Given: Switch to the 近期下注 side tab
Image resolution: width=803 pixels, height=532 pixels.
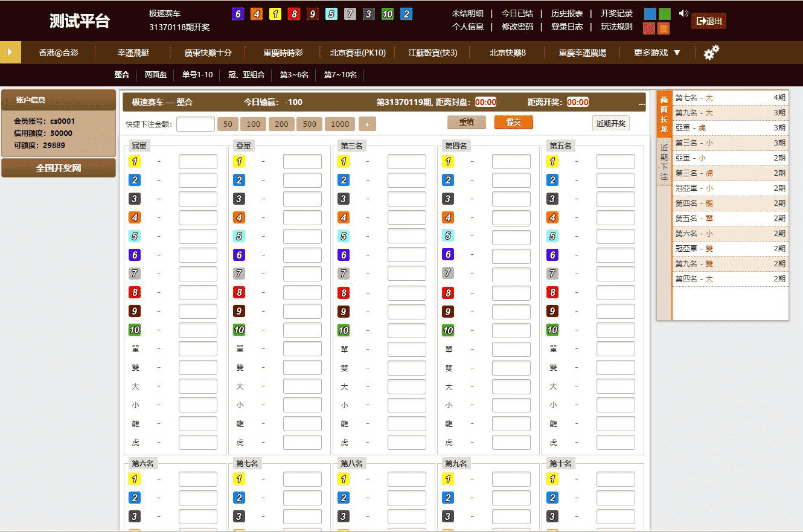Looking at the screenshot, I should pyautogui.click(x=664, y=161).
